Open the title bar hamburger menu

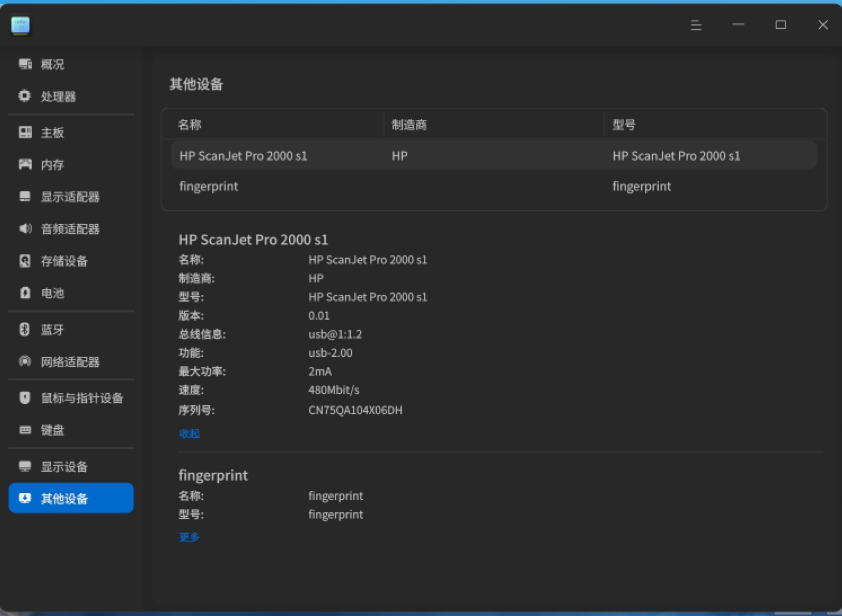pyautogui.click(x=696, y=25)
